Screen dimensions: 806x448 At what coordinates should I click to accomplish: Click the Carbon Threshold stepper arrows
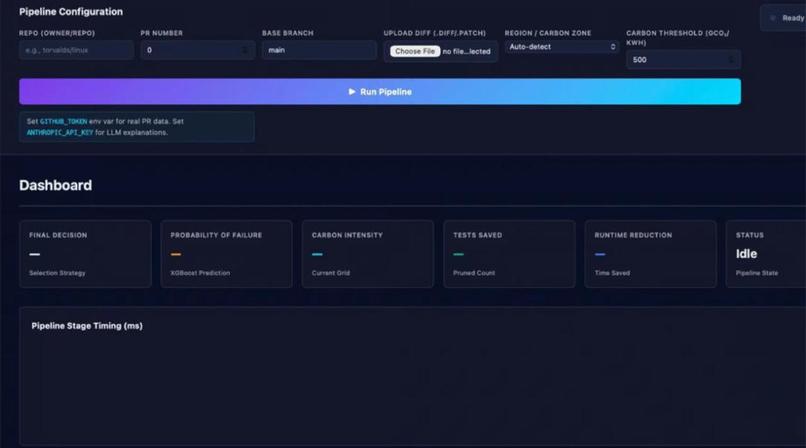coord(731,60)
